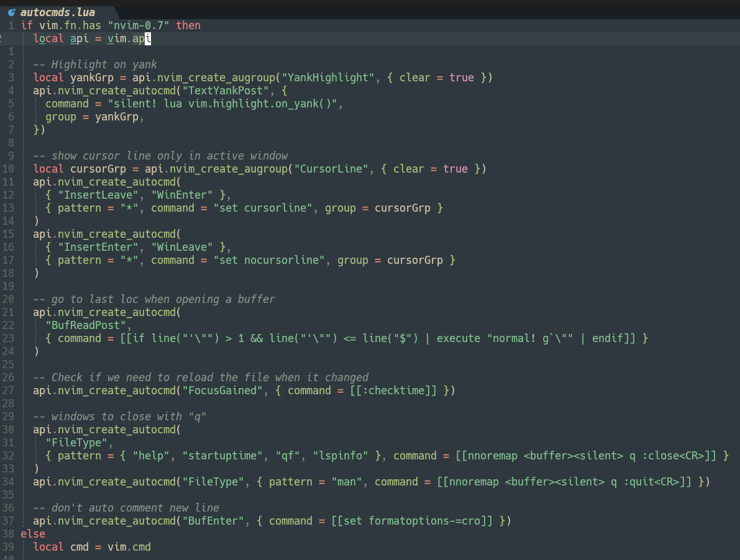Screen dimensions: 740x560
Task: Select the true value on the yankGrp line
Action: 461,77
